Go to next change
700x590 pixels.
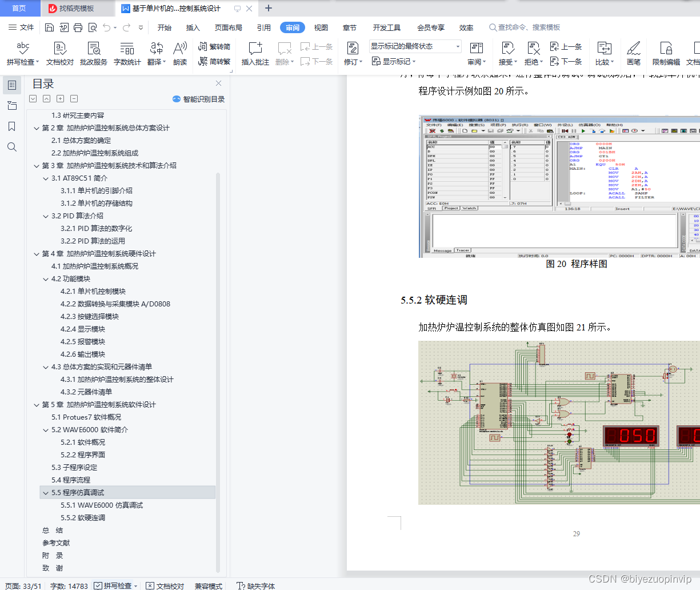(566, 62)
